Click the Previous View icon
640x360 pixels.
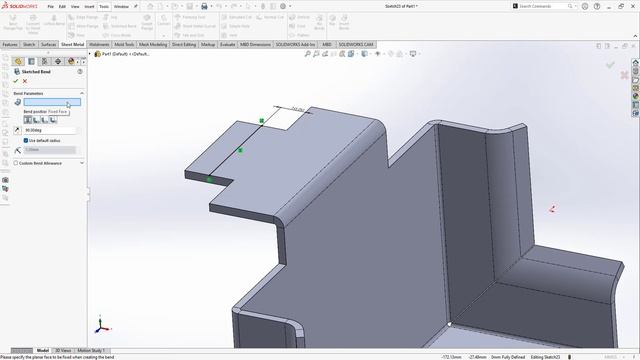[x=325, y=54]
